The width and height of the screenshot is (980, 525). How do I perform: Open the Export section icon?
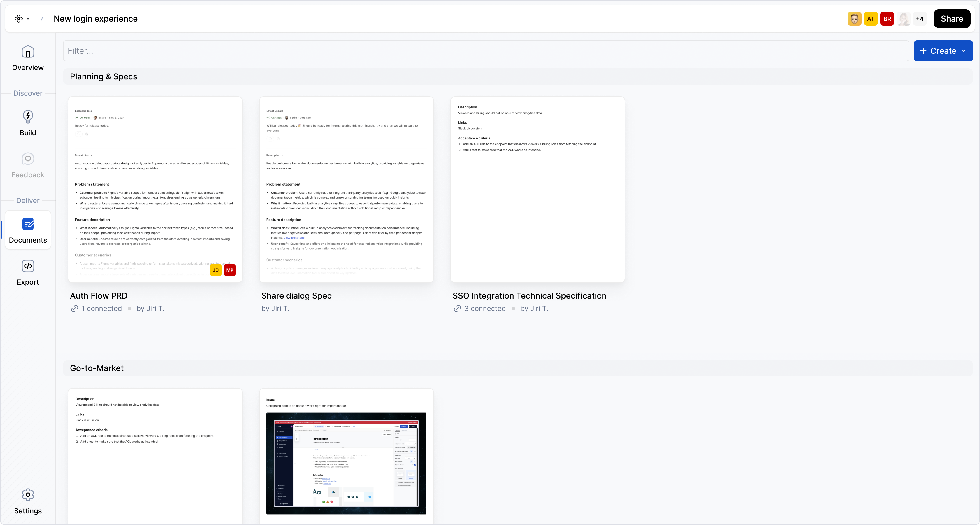coord(28,266)
